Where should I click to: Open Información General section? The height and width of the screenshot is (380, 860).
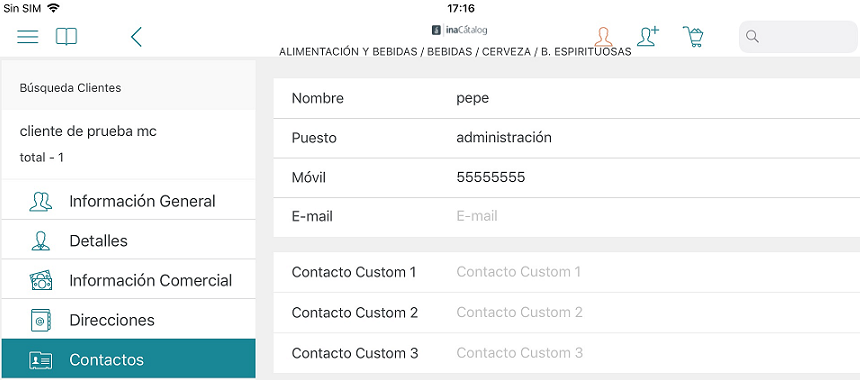pyautogui.click(x=129, y=201)
